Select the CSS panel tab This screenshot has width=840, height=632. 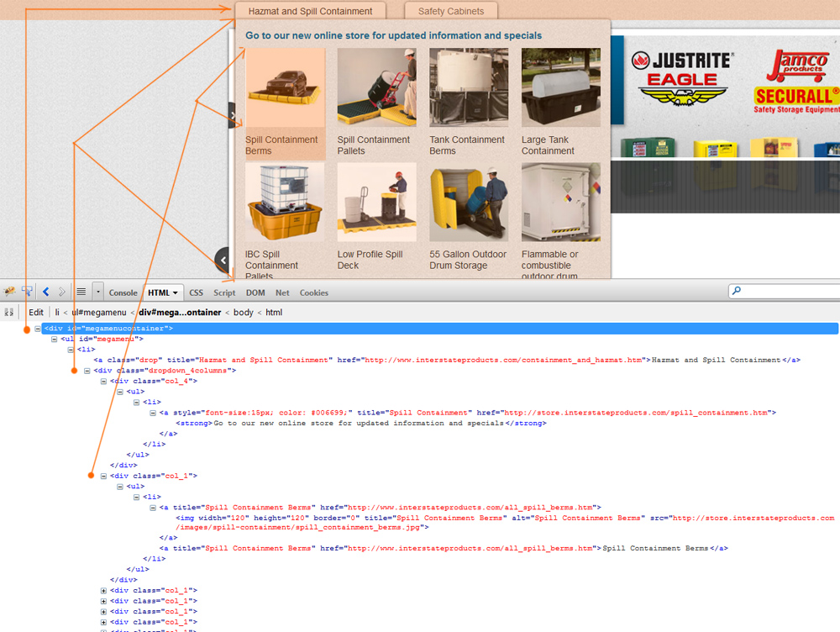pyautogui.click(x=196, y=292)
